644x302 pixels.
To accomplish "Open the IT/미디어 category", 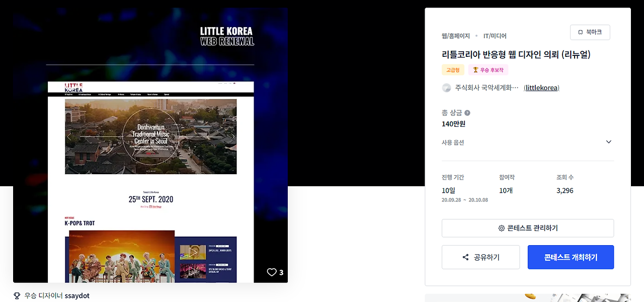I will point(495,36).
